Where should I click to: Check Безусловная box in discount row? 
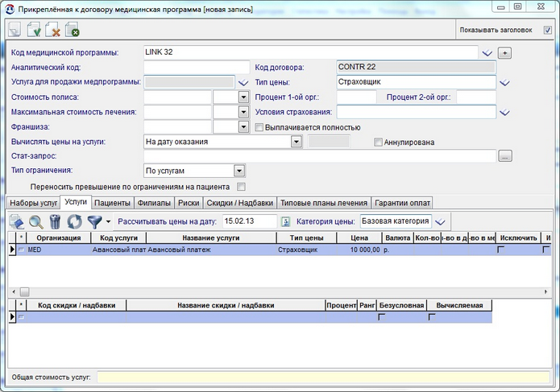point(381,316)
